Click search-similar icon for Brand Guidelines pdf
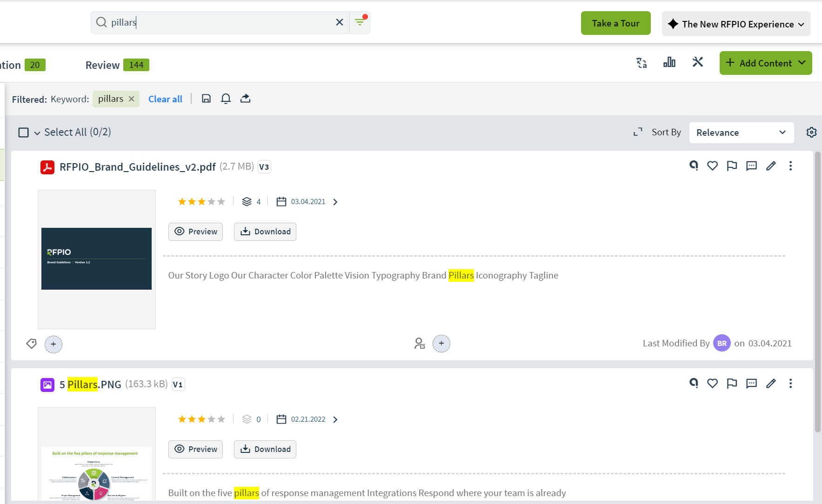The image size is (822, 504). [694, 166]
